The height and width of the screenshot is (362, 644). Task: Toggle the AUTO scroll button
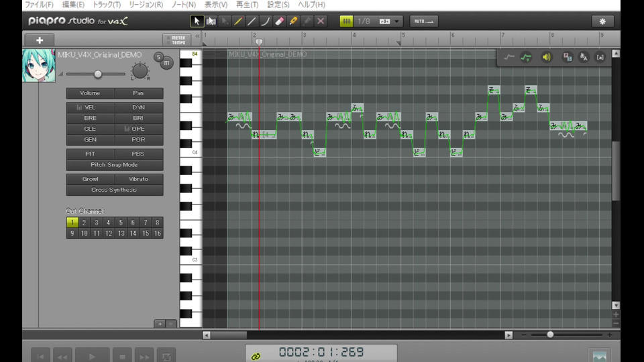(424, 21)
